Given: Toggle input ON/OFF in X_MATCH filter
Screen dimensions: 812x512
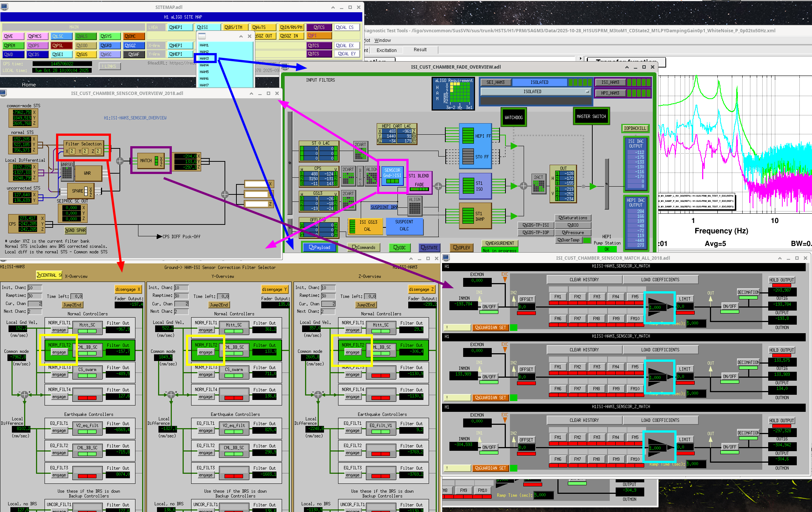Looking at the screenshot, I should (489, 307).
